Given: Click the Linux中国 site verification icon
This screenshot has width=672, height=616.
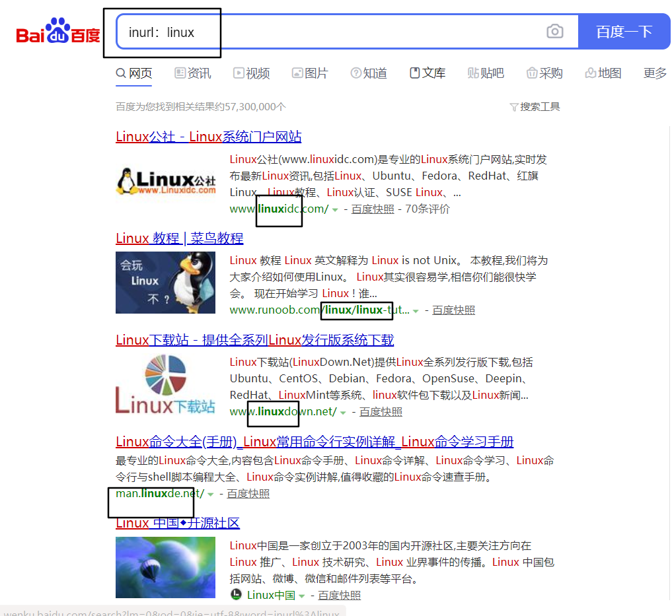Looking at the screenshot, I should click(235, 595).
